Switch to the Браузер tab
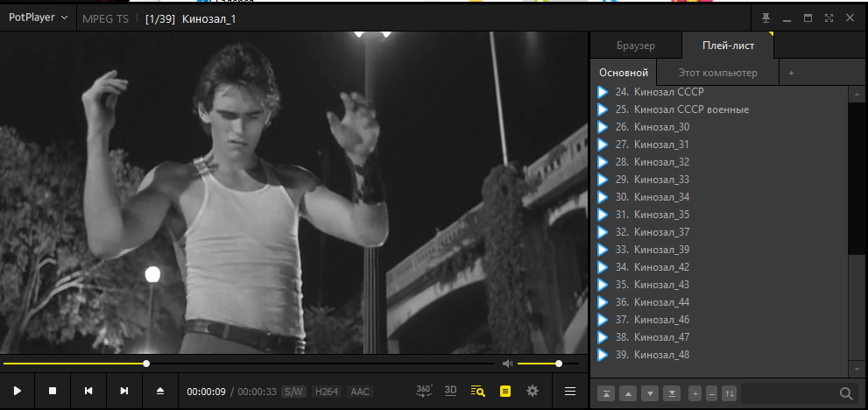 click(636, 46)
